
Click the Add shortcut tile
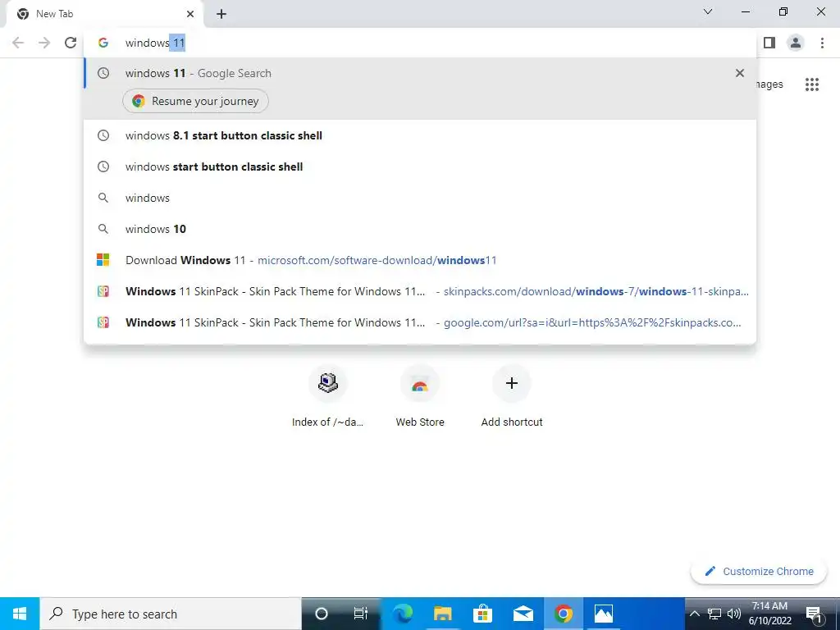[512, 398]
